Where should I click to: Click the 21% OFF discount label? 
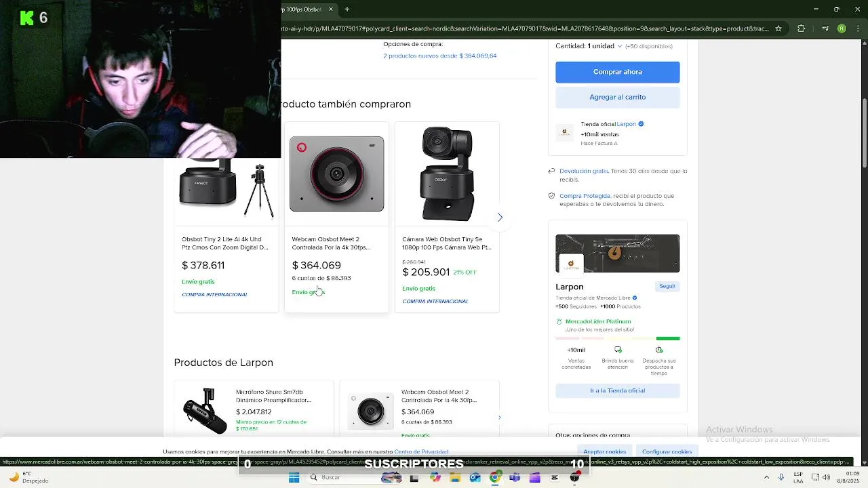tap(465, 272)
